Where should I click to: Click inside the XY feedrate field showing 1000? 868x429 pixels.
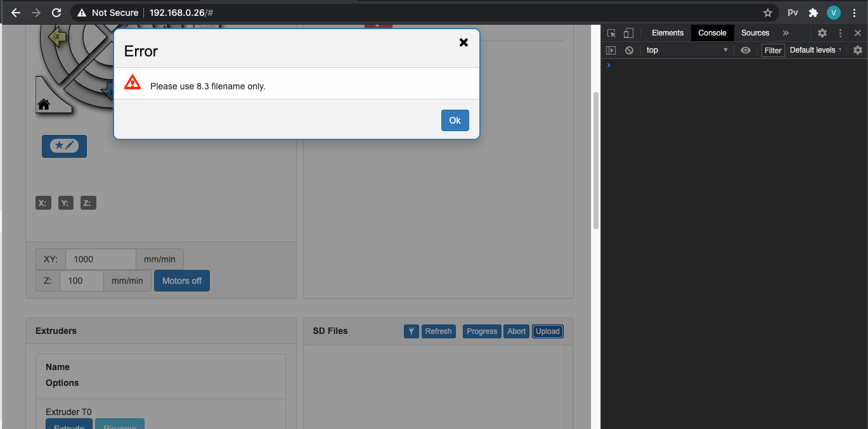coord(100,259)
